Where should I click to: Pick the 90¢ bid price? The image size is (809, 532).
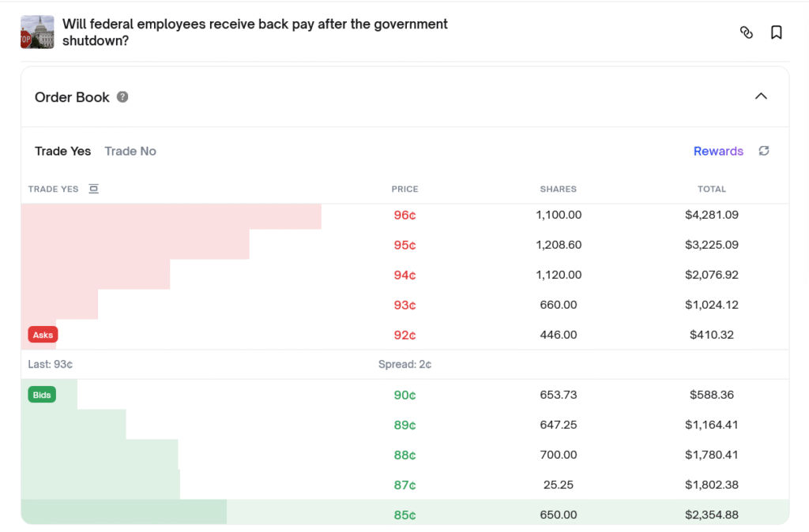(404, 395)
